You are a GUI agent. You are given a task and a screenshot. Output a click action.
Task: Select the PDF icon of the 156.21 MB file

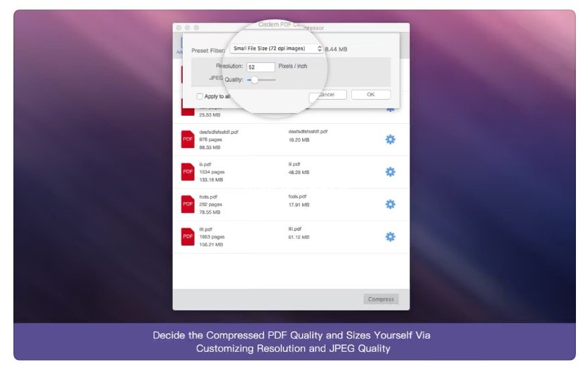click(x=188, y=237)
